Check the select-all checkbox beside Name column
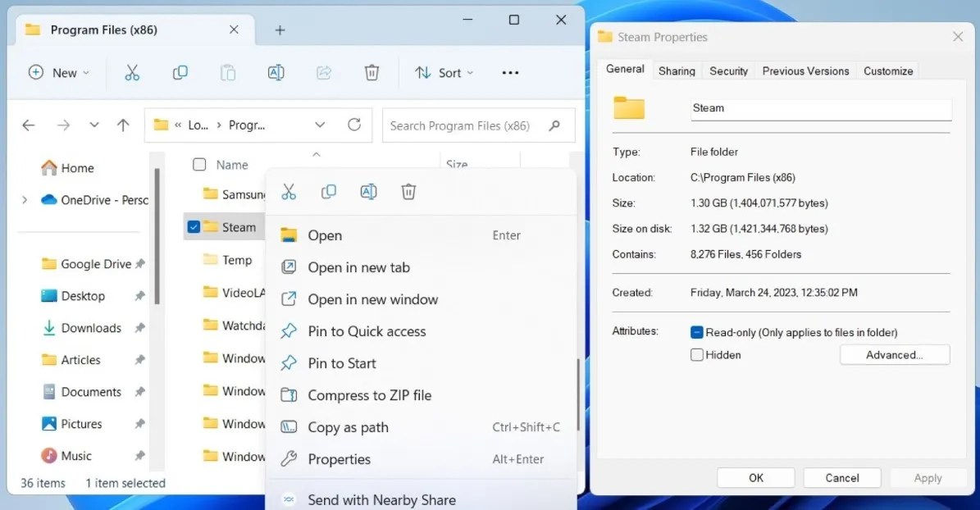This screenshot has width=980, height=510. [x=198, y=164]
